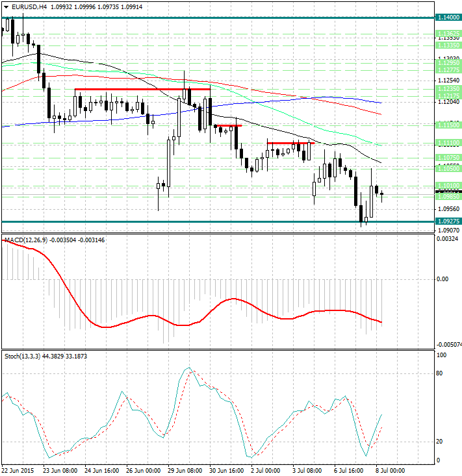Click the 0.00324 MACD scale value
The height and width of the screenshot is (476, 462).
[x=447, y=239]
